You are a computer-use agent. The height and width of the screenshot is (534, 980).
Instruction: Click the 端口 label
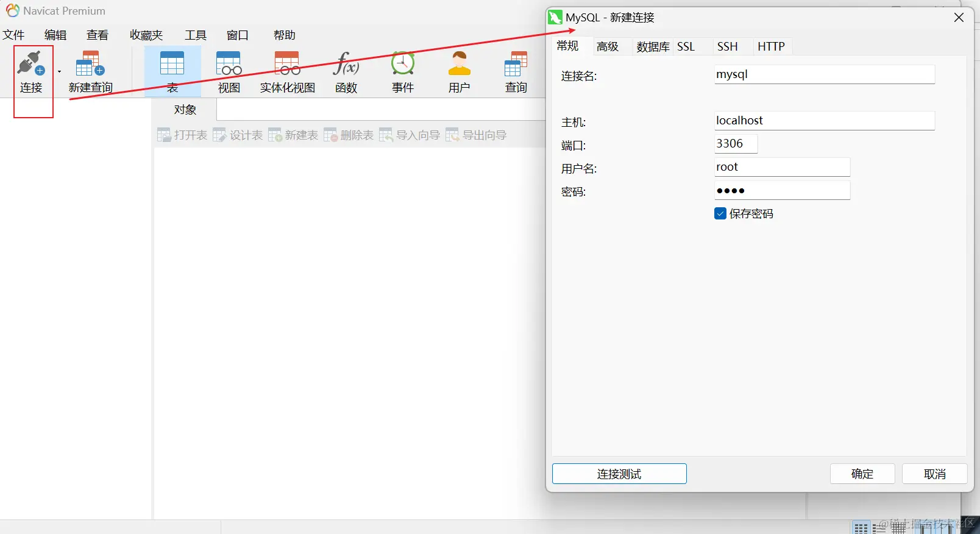573,146
